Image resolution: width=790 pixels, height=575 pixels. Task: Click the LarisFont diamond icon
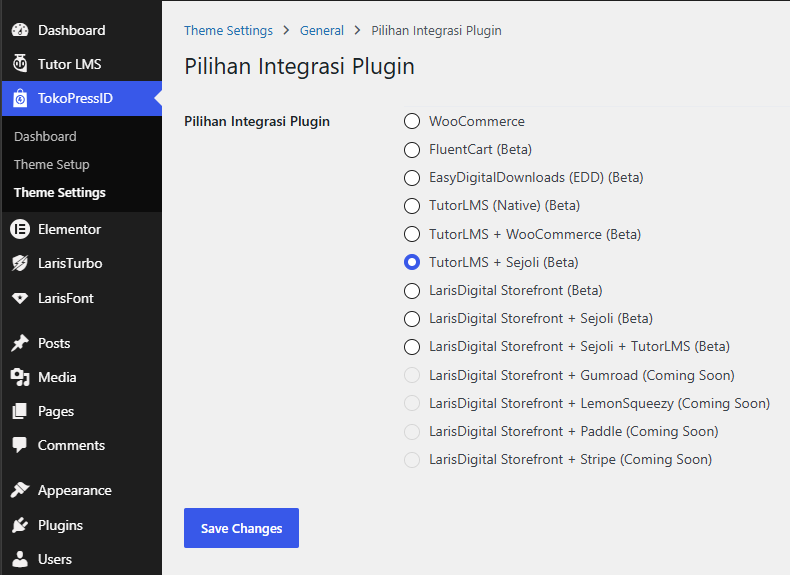click(x=20, y=298)
